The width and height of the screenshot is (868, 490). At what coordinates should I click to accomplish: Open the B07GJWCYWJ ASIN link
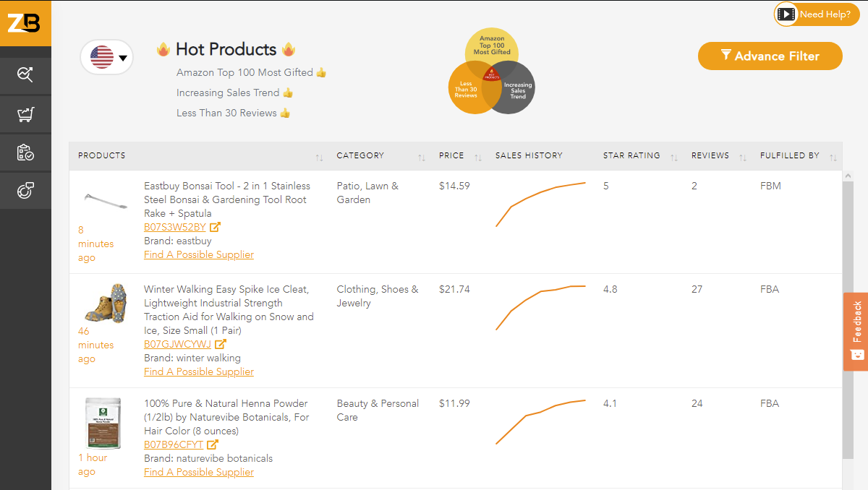[x=177, y=344]
